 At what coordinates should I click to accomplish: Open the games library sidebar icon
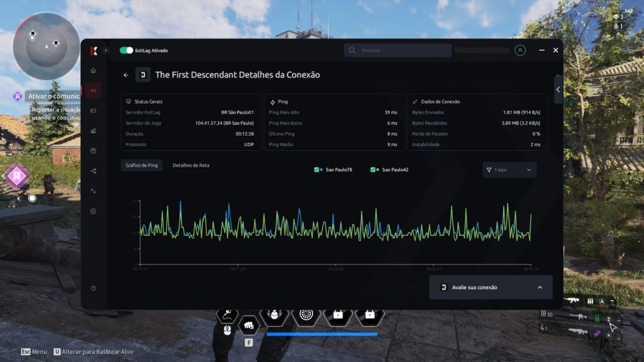click(x=93, y=111)
